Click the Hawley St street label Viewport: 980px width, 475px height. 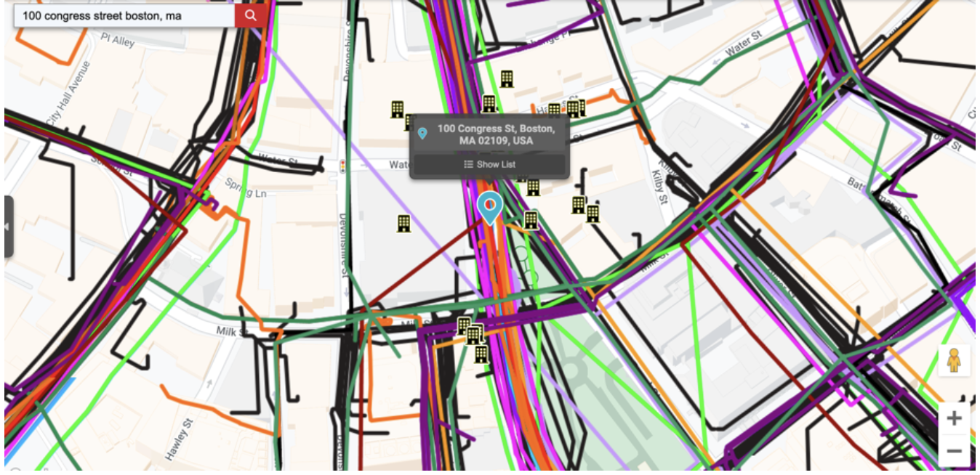click(179, 439)
